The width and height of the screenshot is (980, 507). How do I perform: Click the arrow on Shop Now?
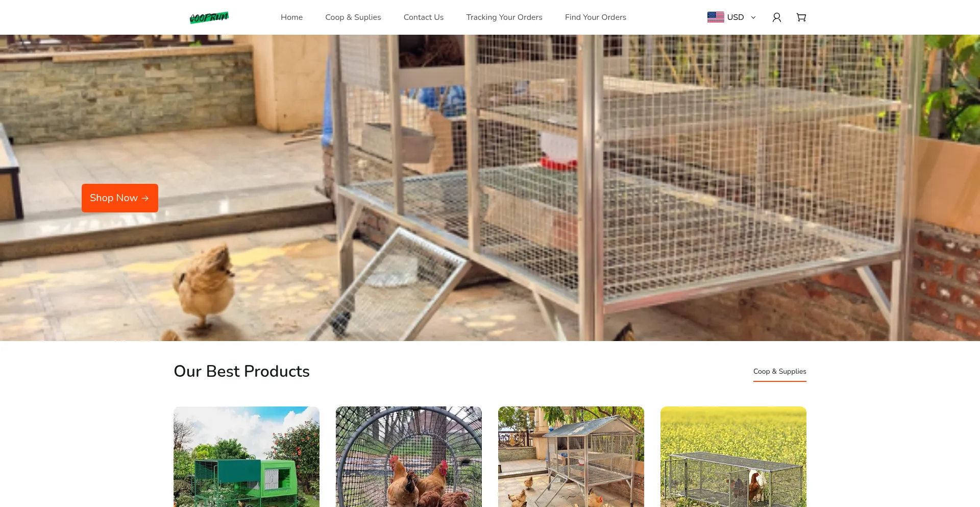145,198
